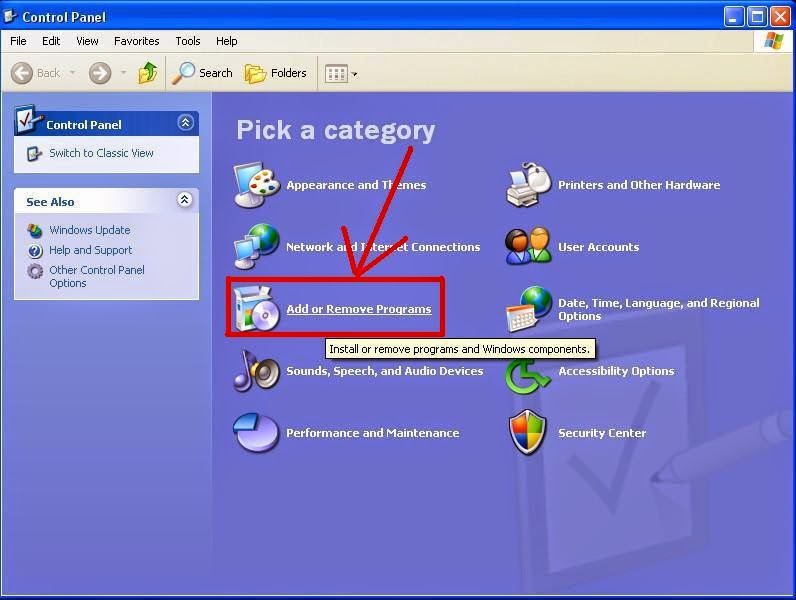Open the Windows Update link
Screen dimensions: 796x600
click(89, 230)
